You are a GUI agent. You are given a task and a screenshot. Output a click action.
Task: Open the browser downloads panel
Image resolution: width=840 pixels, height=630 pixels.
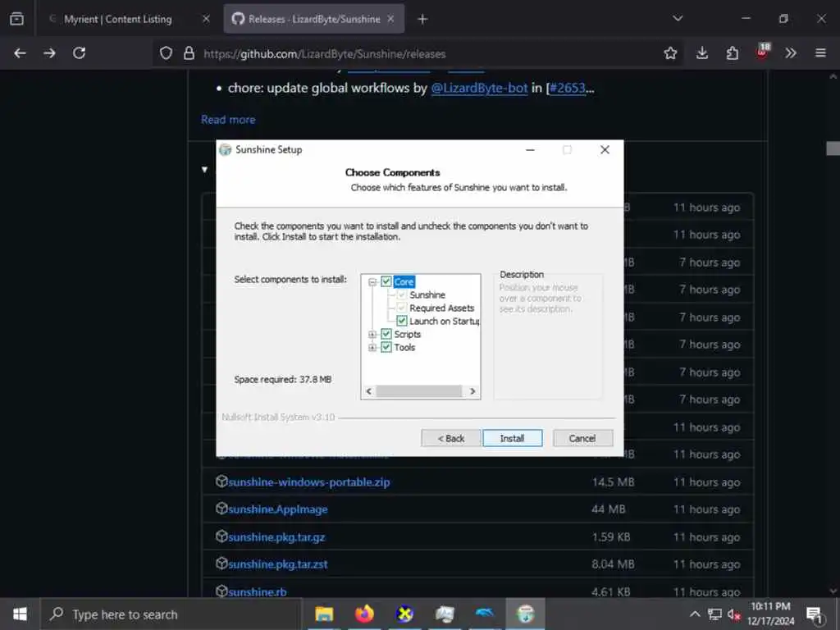pos(702,53)
